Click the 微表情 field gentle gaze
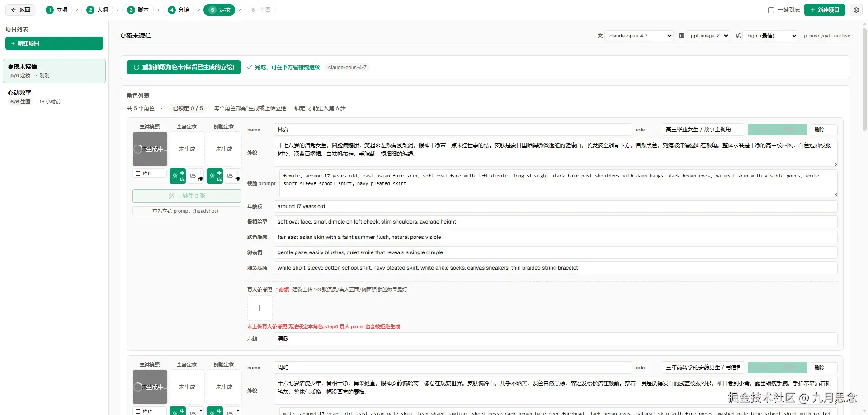 pyautogui.click(x=556, y=252)
